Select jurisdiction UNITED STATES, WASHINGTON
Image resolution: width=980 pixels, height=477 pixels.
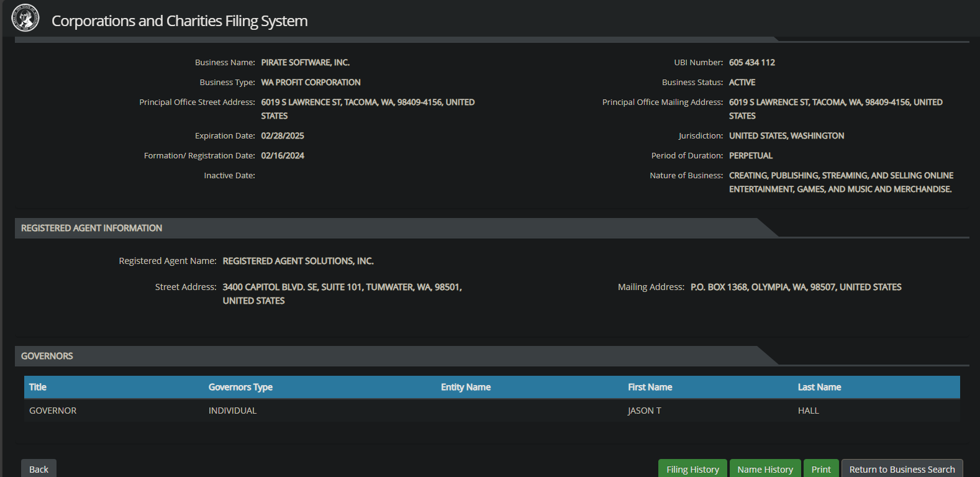[786, 135]
